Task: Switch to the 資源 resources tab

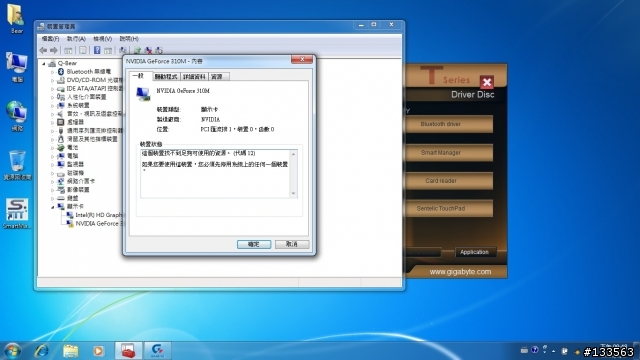Action: [x=218, y=77]
